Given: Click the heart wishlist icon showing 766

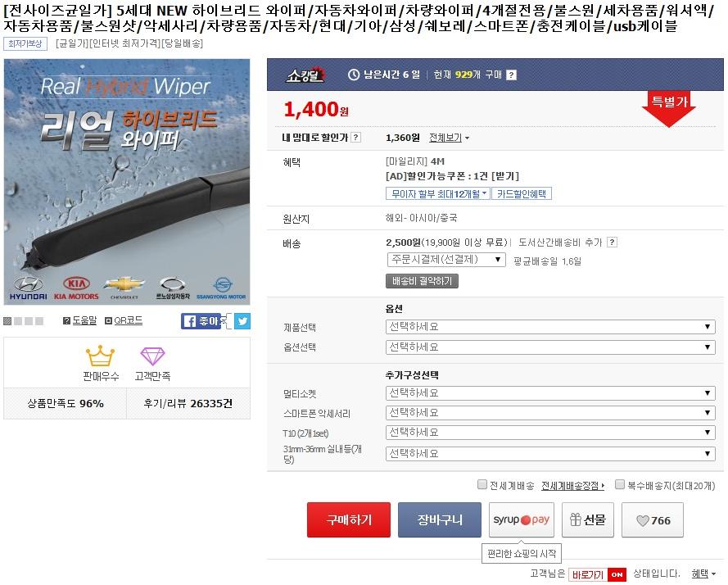Looking at the screenshot, I should 653,520.
